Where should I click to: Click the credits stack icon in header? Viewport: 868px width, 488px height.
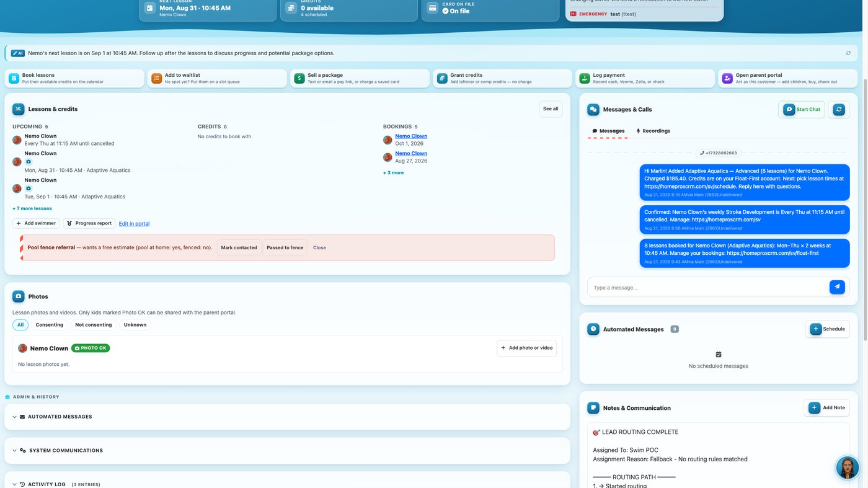(291, 8)
